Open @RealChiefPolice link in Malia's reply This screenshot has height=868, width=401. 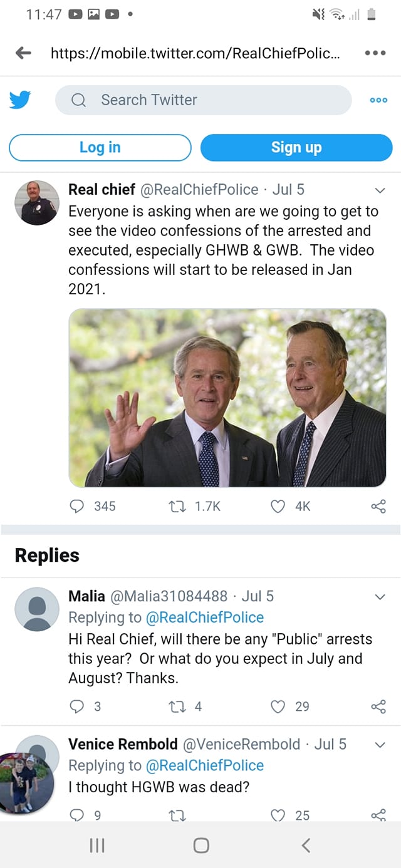(x=204, y=617)
